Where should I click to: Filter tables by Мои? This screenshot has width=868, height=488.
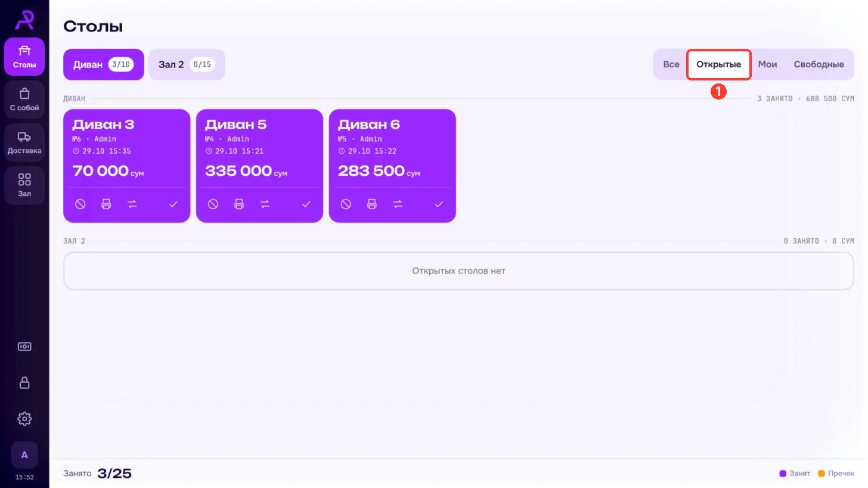click(x=767, y=64)
